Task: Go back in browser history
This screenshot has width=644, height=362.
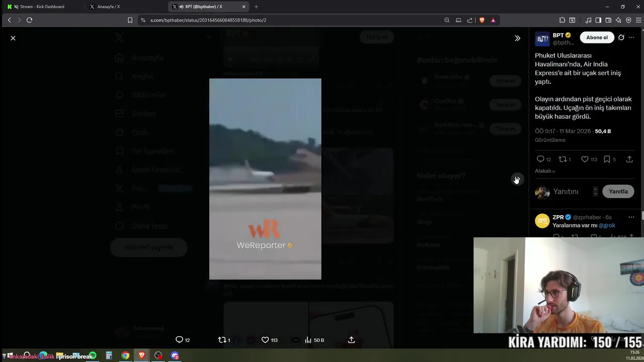Action: (9, 20)
